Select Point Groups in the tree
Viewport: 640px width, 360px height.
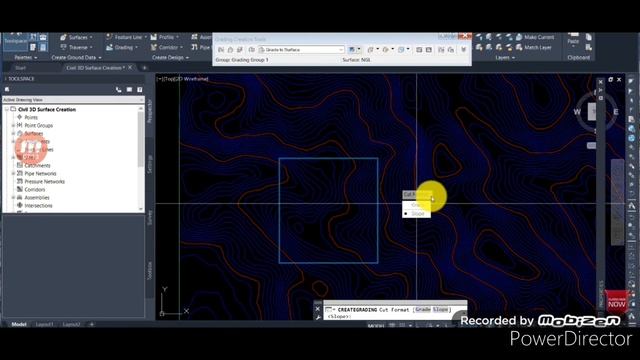pyautogui.click(x=38, y=125)
